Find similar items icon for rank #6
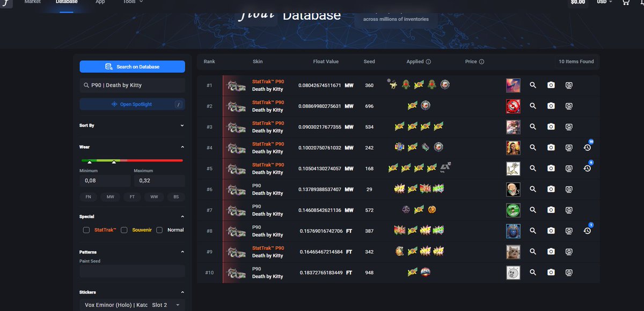The height and width of the screenshot is (311, 644). point(569,189)
